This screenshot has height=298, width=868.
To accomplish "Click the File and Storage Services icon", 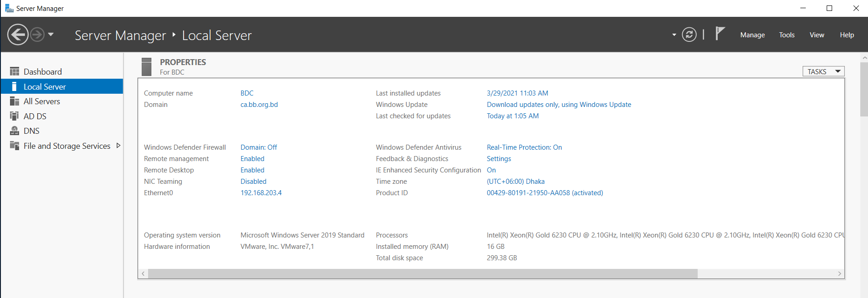I will (x=15, y=146).
